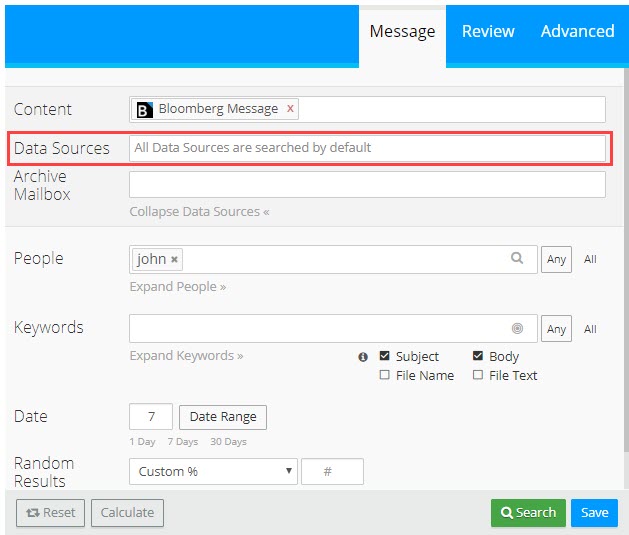
Task: Uncheck the Subject checkbox
Action: click(x=385, y=356)
